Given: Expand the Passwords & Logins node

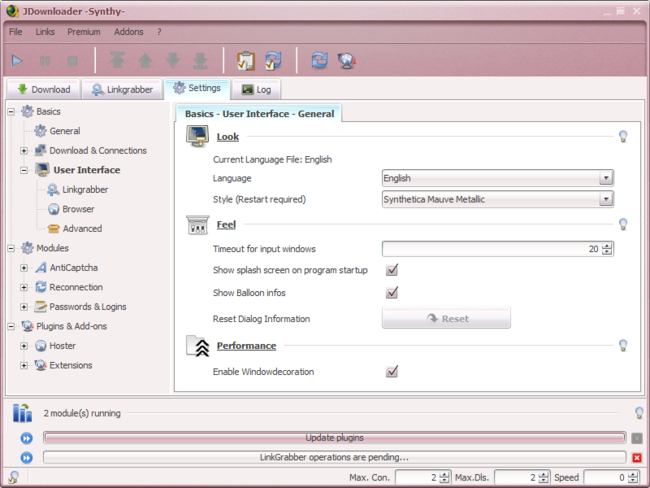Looking at the screenshot, I should click(24, 307).
